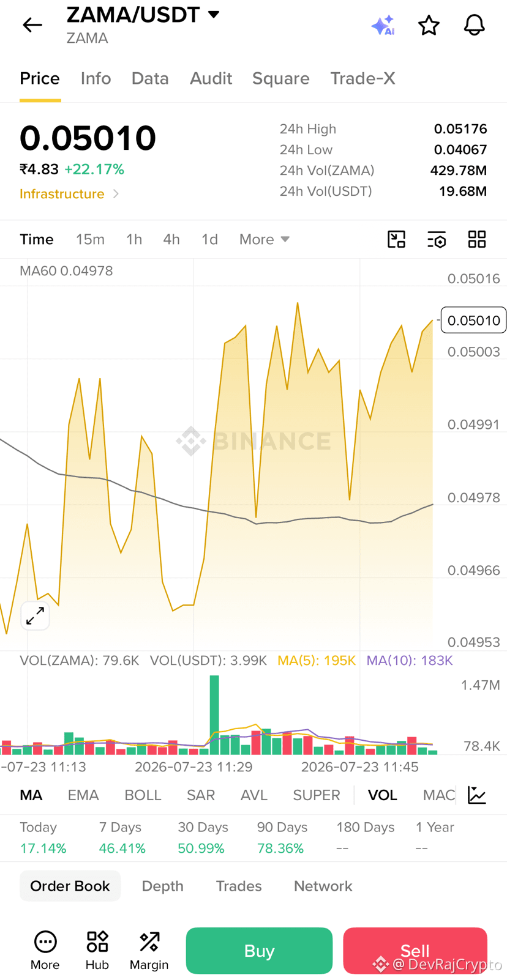Open the trading pair selector dropdown arrow
507x980 pixels.
[x=214, y=14]
